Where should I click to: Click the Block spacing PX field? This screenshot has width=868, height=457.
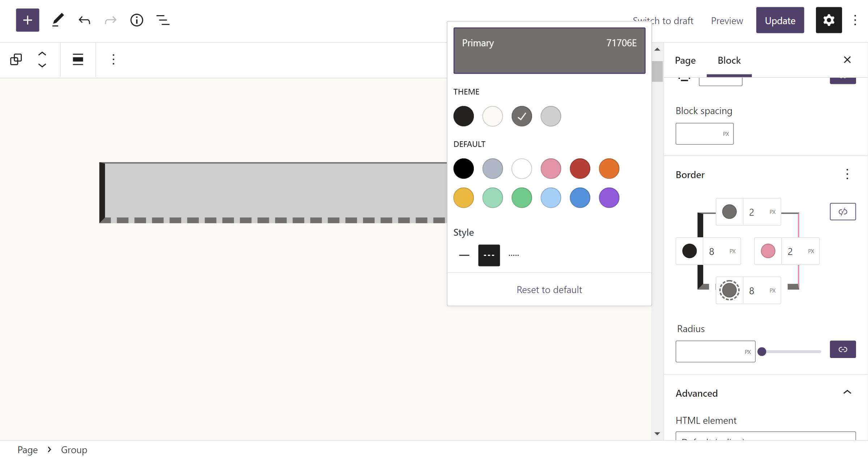[704, 133]
